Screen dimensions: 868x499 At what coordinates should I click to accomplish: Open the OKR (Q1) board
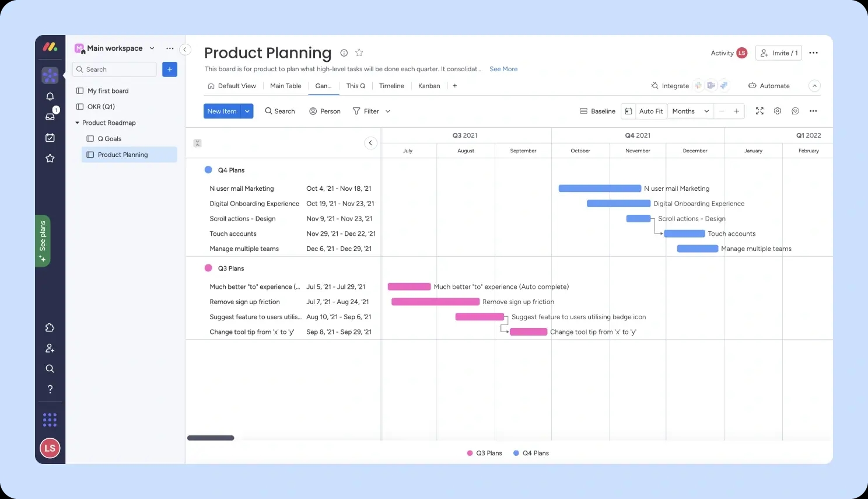[101, 107]
